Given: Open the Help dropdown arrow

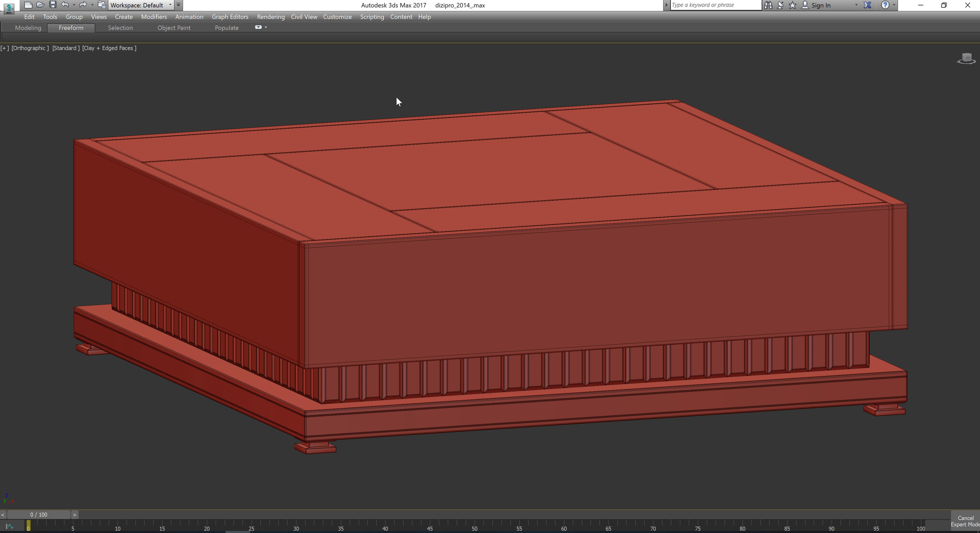Looking at the screenshot, I should [894, 5].
